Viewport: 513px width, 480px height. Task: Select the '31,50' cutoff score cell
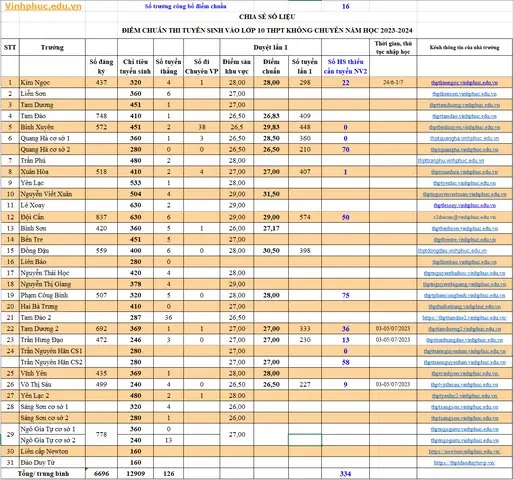[x=271, y=194]
